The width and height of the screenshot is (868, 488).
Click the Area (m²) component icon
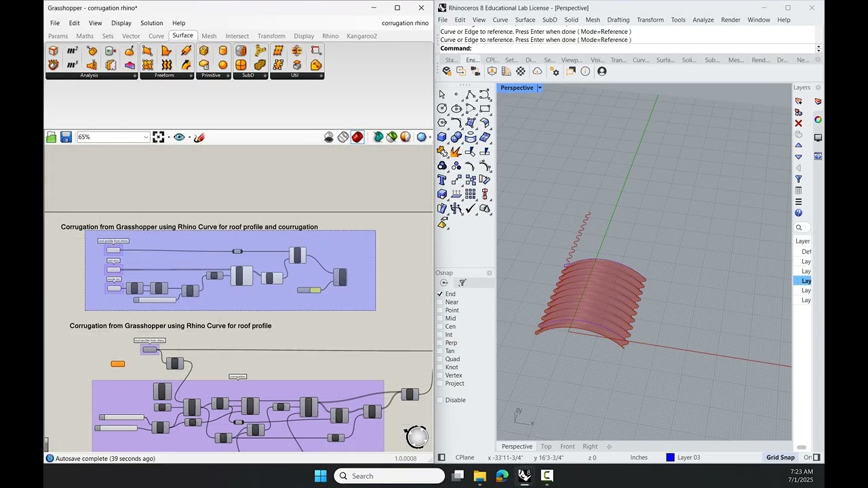pyautogui.click(x=72, y=51)
